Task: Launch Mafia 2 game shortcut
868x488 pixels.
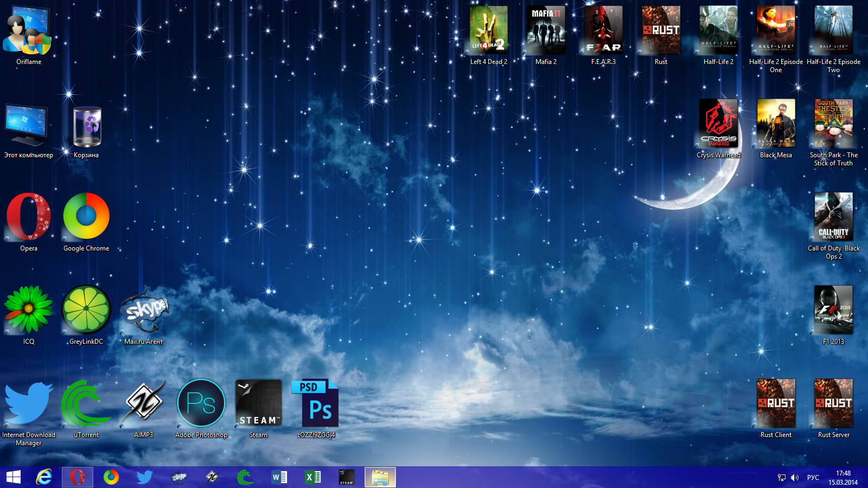Action: point(546,36)
